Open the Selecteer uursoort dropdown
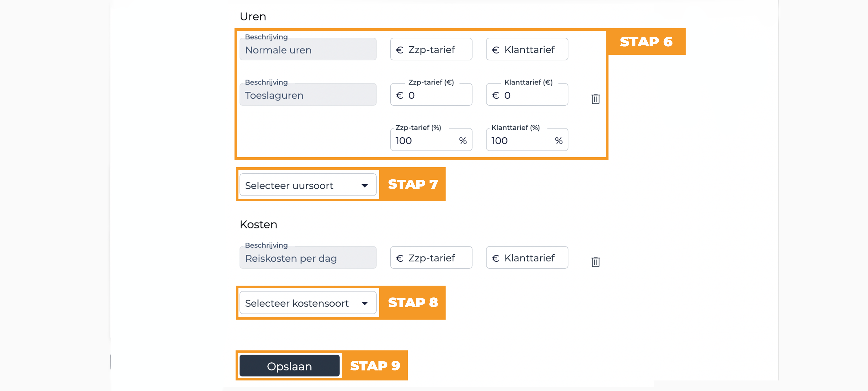The height and width of the screenshot is (391, 868). pyautogui.click(x=308, y=185)
